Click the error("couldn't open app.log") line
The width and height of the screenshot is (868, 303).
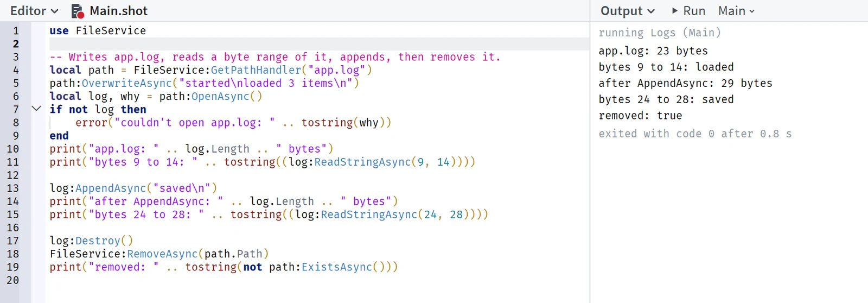point(233,123)
